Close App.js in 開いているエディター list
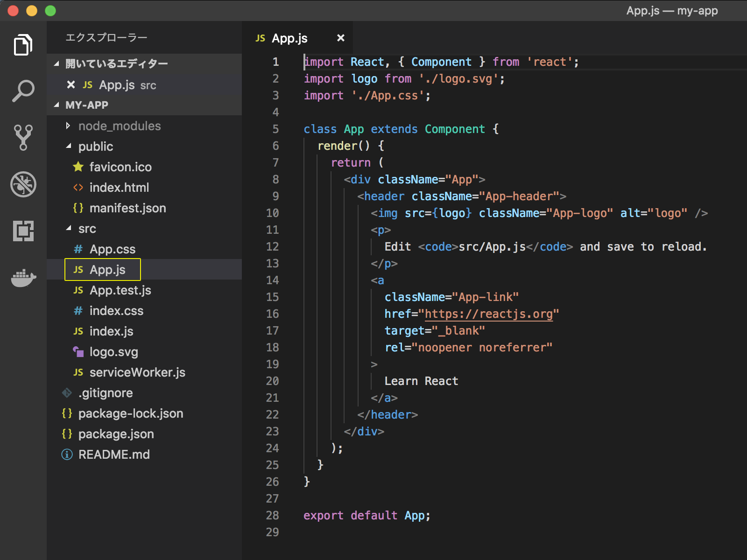Viewport: 747px width, 560px height. 70,85
